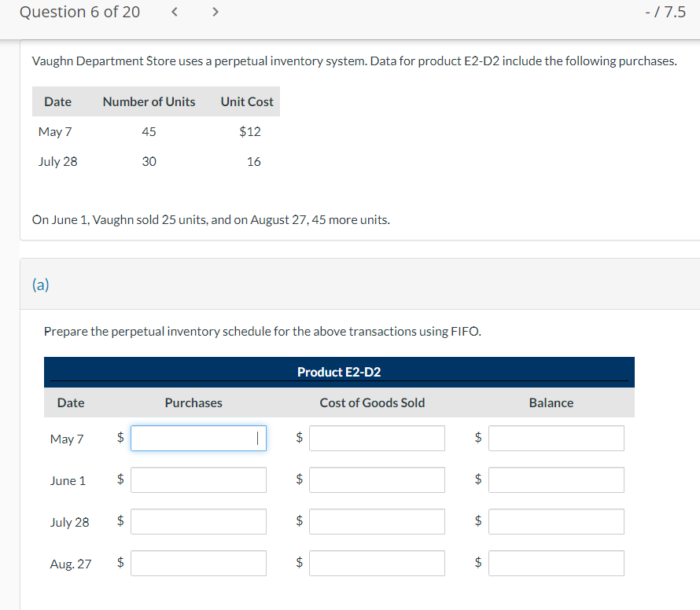Click the '(a)' part label

pos(41,285)
